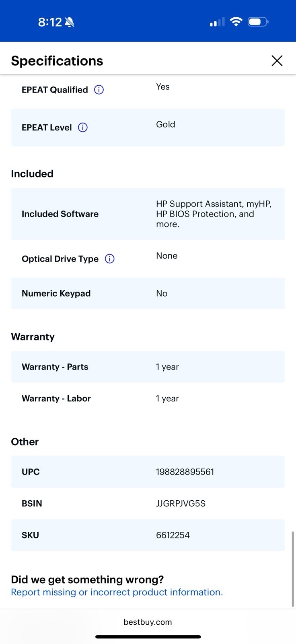Tap the status bar clock 8:12
Image resolution: width=296 pixels, height=644 pixels.
coord(50,22)
